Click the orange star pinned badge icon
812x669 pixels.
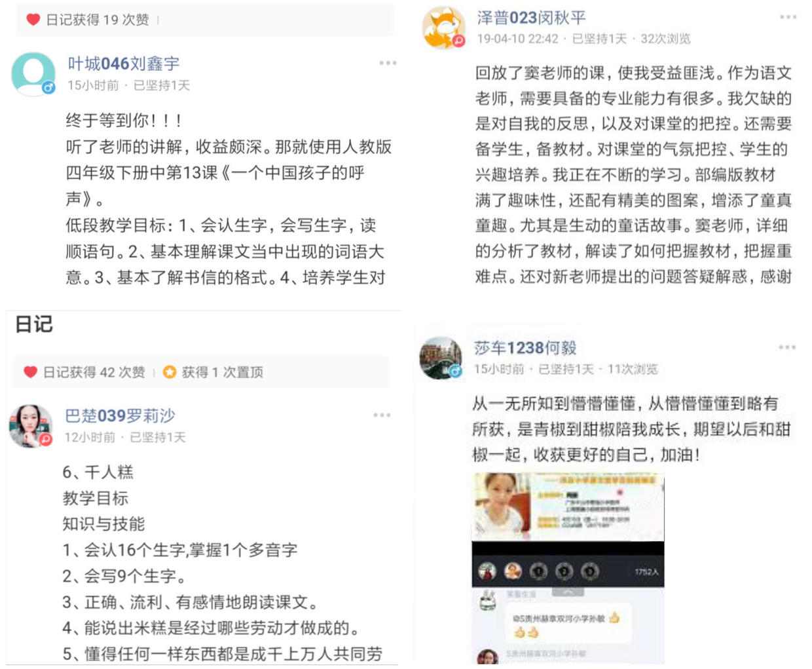pyautogui.click(x=170, y=372)
